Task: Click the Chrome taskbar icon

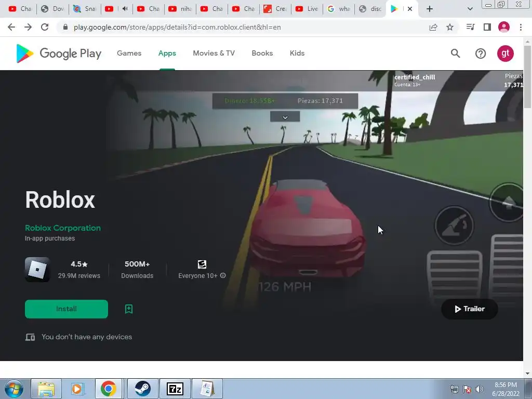Action: point(109,389)
